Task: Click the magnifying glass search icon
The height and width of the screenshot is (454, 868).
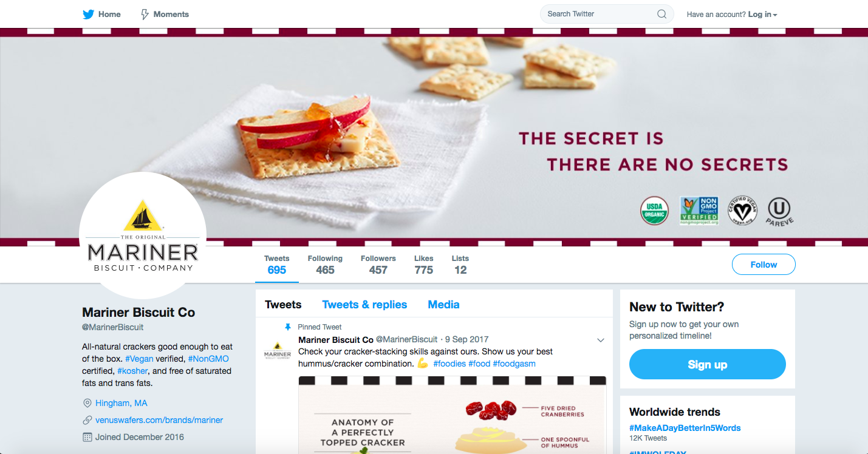Action: point(661,14)
